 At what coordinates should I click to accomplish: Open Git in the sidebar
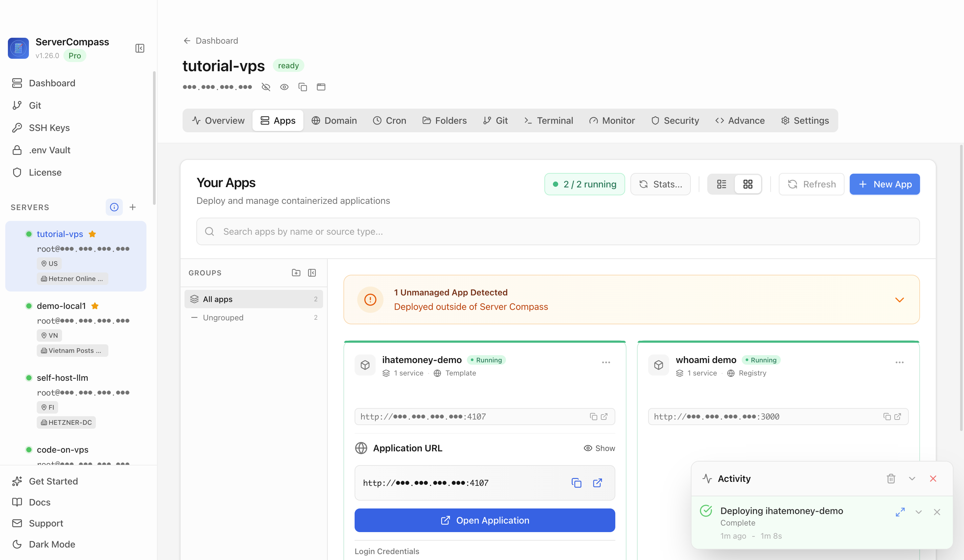coord(77,105)
